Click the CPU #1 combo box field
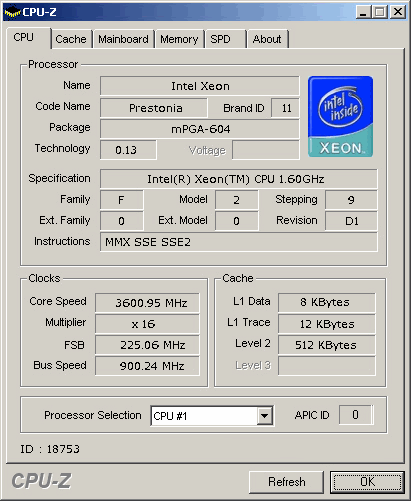This screenshot has height=501, width=411. click(212, 416)
